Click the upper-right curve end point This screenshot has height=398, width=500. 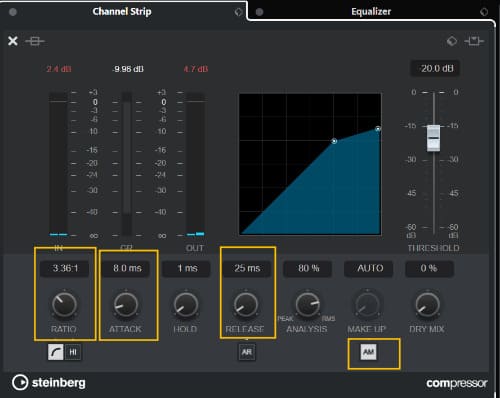(x=378, y=129)
